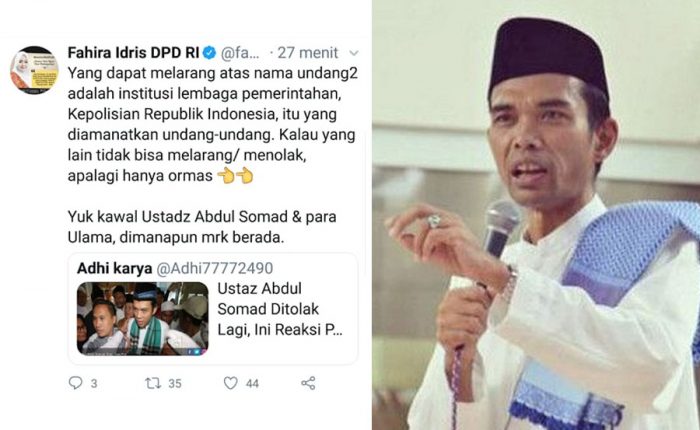Screen dimensions: 700x430
Task: Click the tweet body text
Action: [x=212, y=155]
